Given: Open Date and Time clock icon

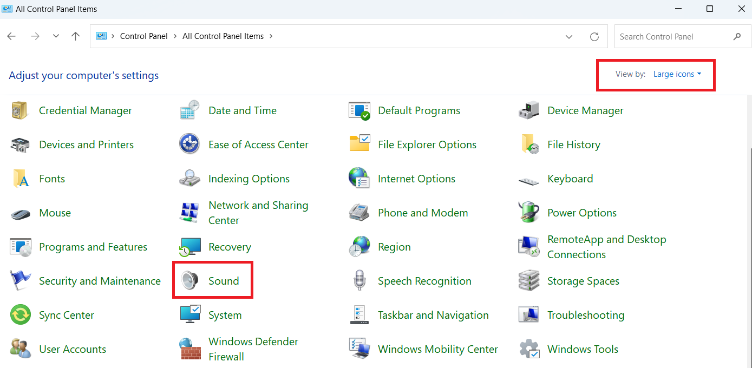Looking at the screenshot, I should coord(189,111).
